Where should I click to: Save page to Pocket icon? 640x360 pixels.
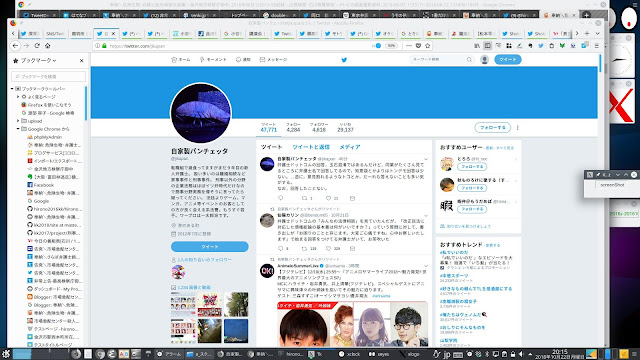418,46
